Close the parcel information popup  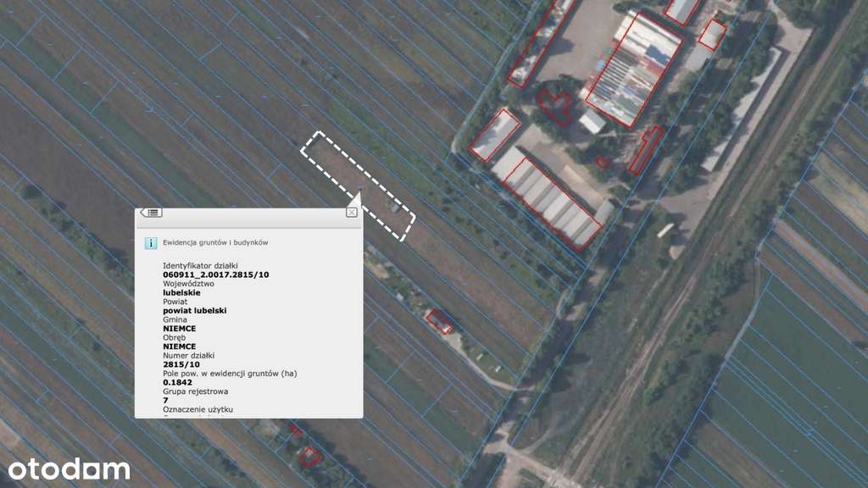click(x=352, y=213)
